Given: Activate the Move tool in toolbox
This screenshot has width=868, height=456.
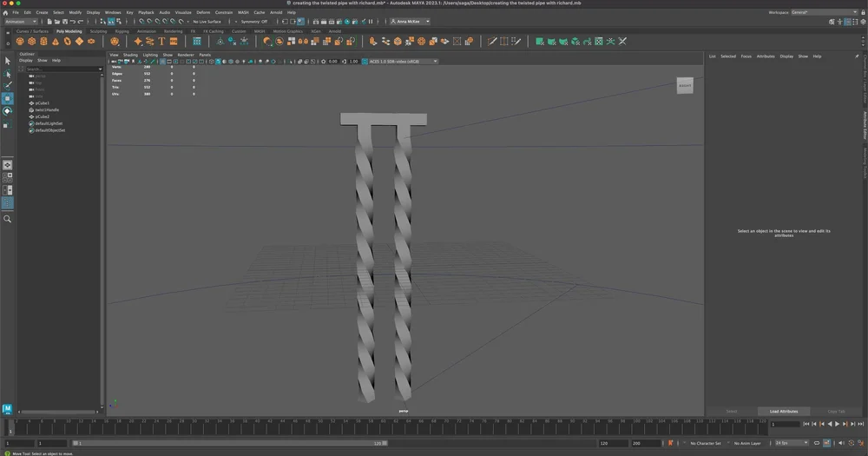Looking at the screenshot, I should click(x=7, y=99).
